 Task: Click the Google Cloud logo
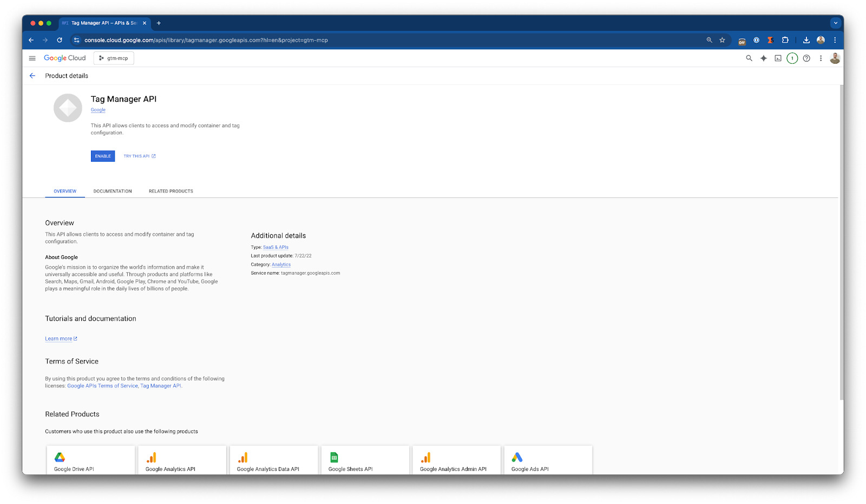65,58
